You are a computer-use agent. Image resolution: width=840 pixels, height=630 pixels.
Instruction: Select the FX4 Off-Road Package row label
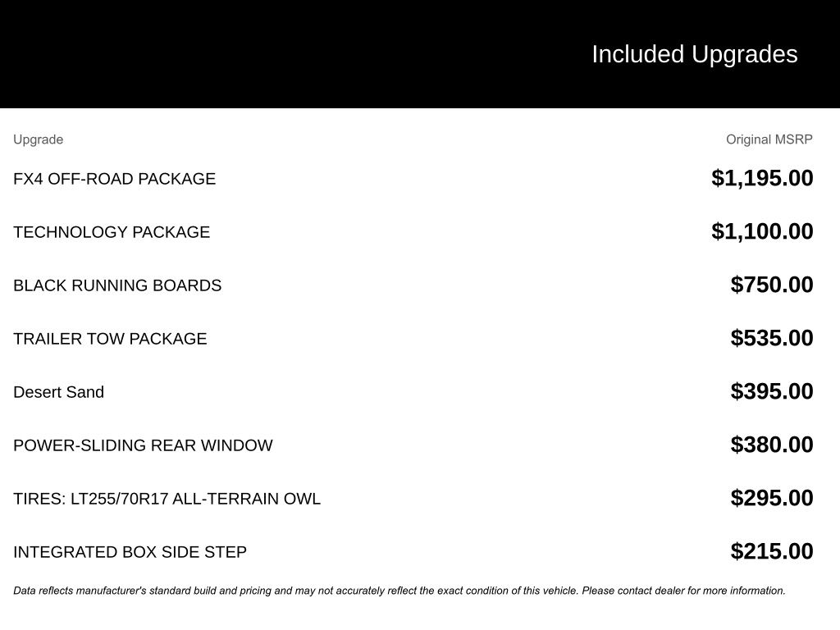(114, 179)
